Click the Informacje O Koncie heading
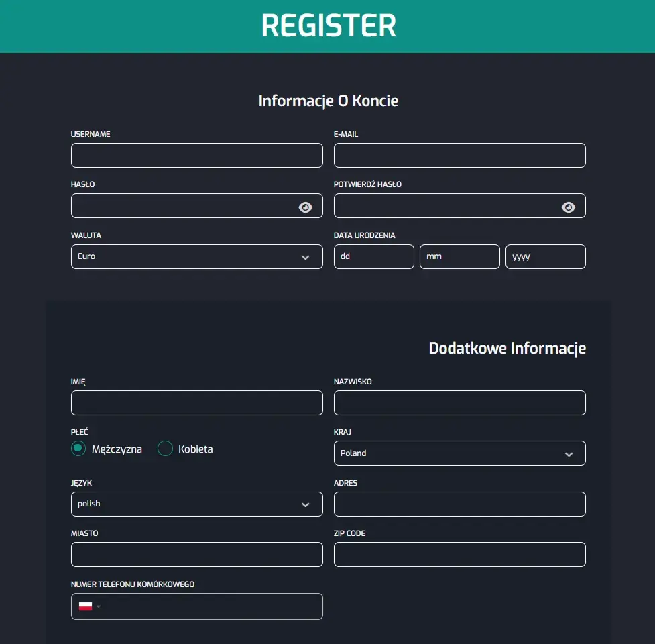 (329, 101)
